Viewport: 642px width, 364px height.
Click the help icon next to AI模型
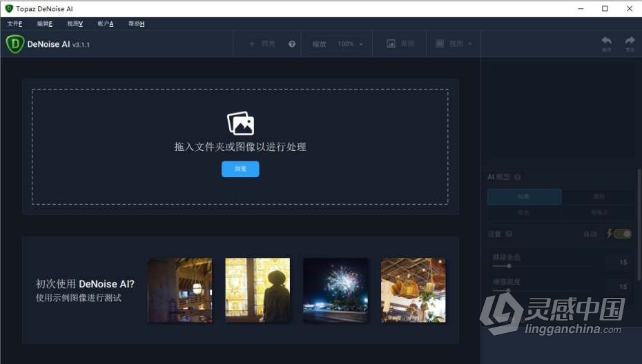[517, 177]
